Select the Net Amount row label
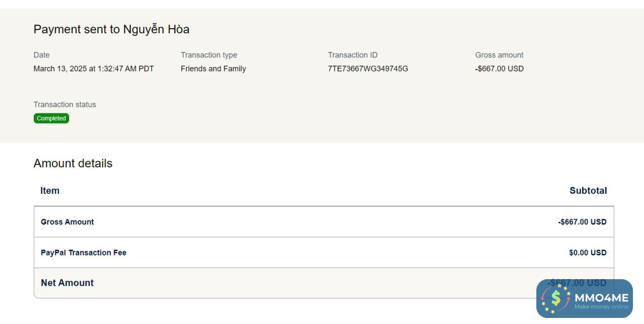644x324 pixels. 67,283
